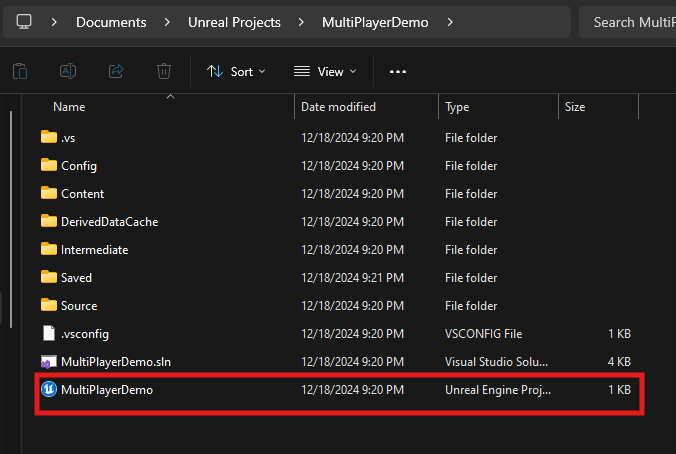Click the Source folder icon
This screenshot has width=676, height=454.
pos(49,305)
